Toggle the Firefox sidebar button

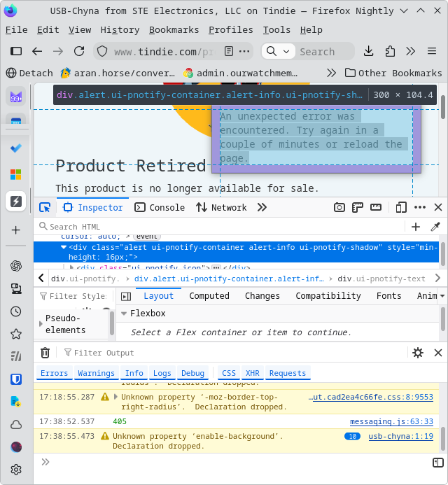(x=16, y=51)
